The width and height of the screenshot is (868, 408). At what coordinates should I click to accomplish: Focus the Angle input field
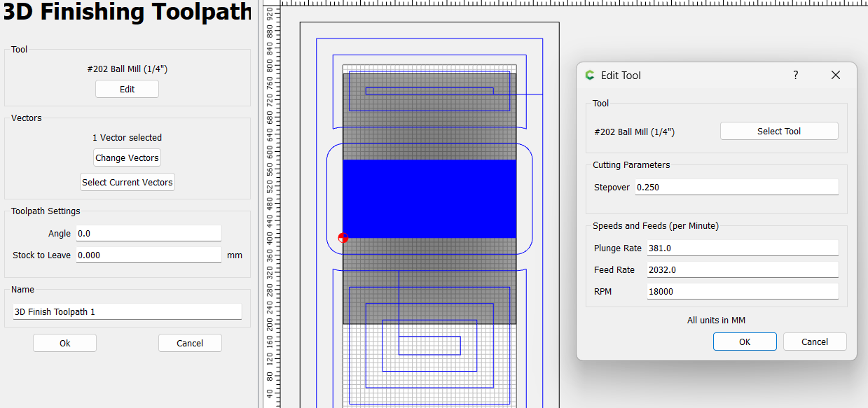coord(149,233)
